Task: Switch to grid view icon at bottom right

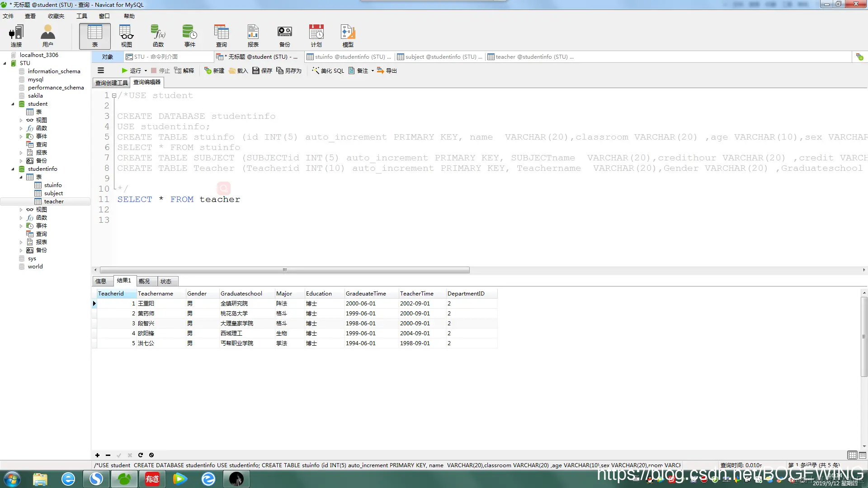Action: coord(852,455)
